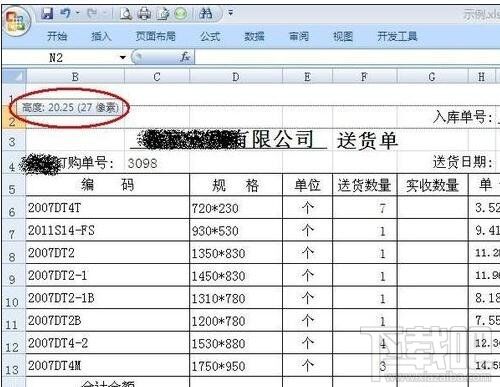Switch to the 视图 tab
The image size is (500, 387).
(343, 36)
